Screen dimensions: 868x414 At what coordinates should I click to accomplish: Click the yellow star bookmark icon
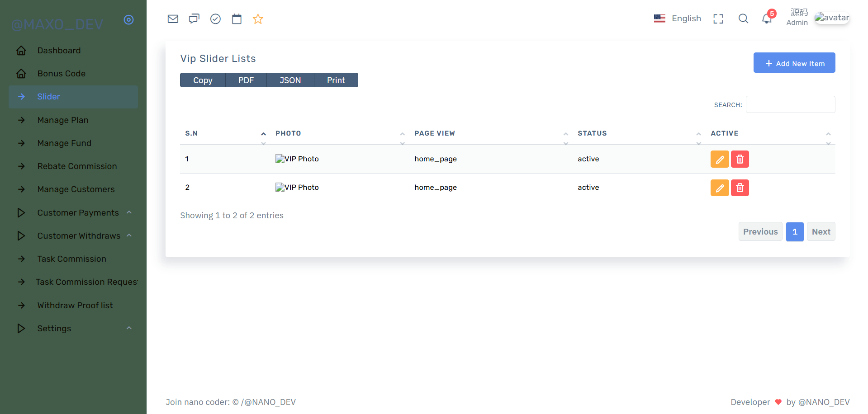(258, 19)
